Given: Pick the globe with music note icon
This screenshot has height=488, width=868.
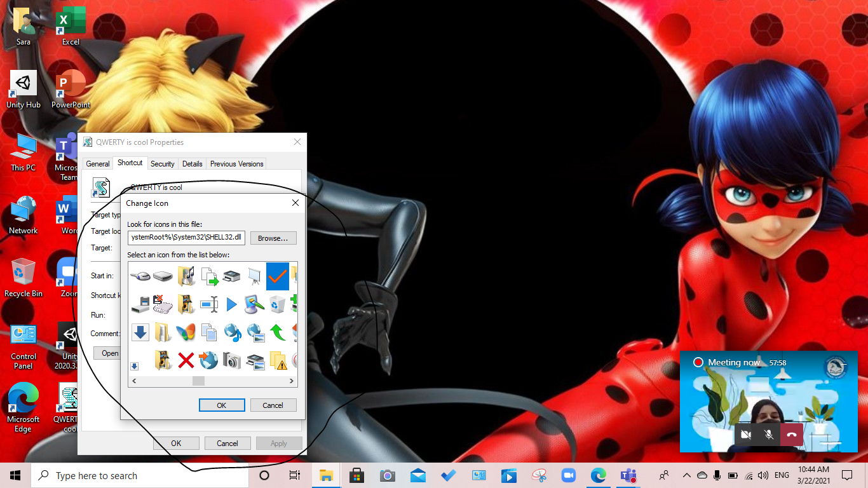Looking at the screenshot, I should 232,332.
